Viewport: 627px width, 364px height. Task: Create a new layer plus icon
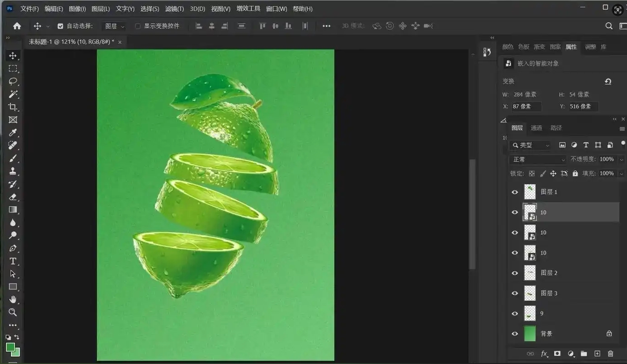[x=597, y=354]
